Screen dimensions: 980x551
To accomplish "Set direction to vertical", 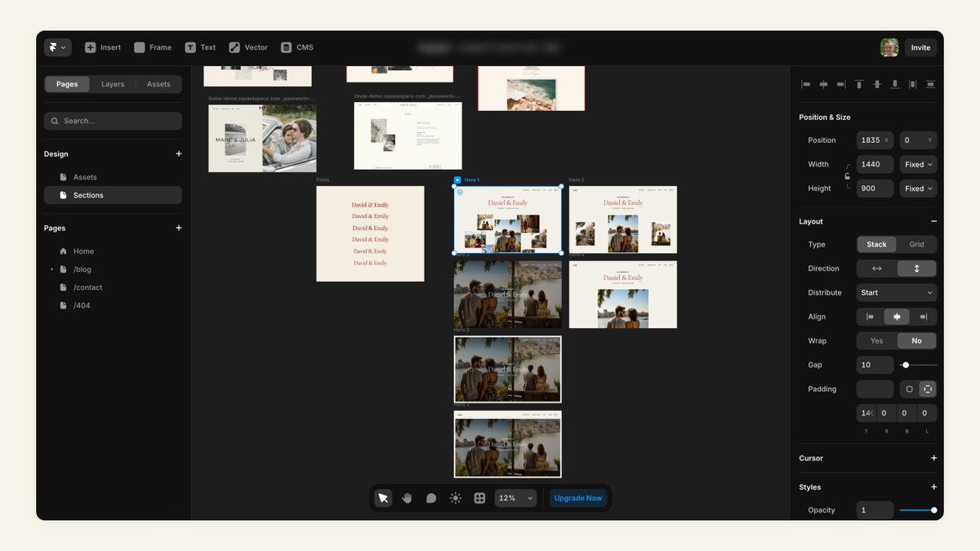I will [x=916, y=269].
